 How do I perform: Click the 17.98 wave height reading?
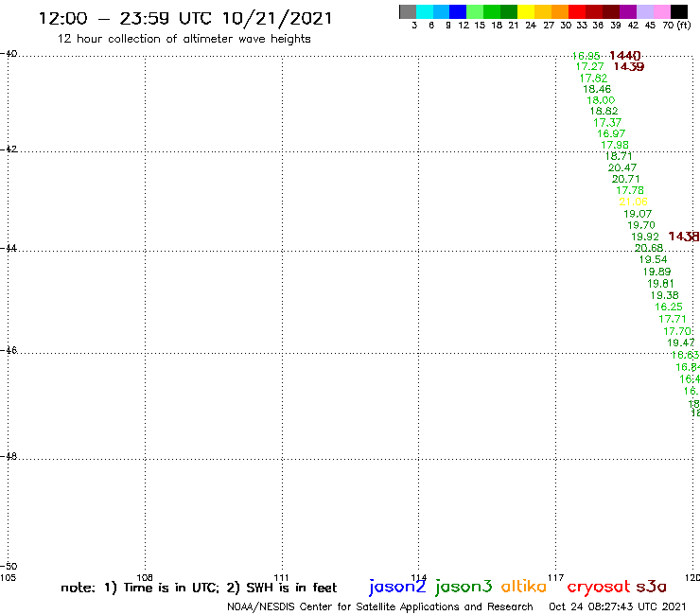point(615,145)
